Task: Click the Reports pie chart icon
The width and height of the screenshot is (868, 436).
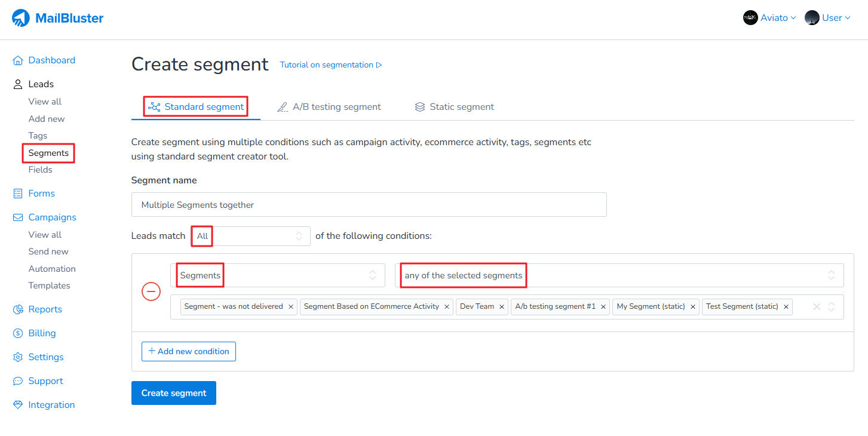Action: pos(18,309)
